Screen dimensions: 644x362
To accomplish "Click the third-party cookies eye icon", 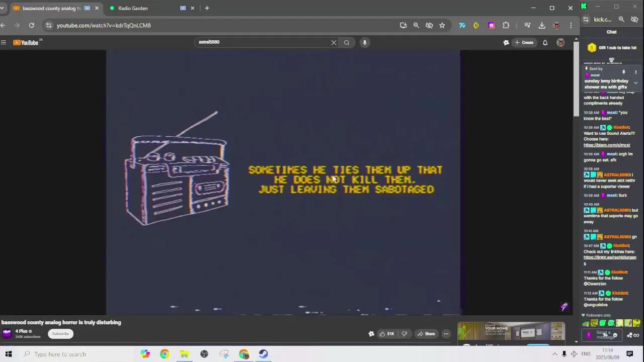I will 429,25.
